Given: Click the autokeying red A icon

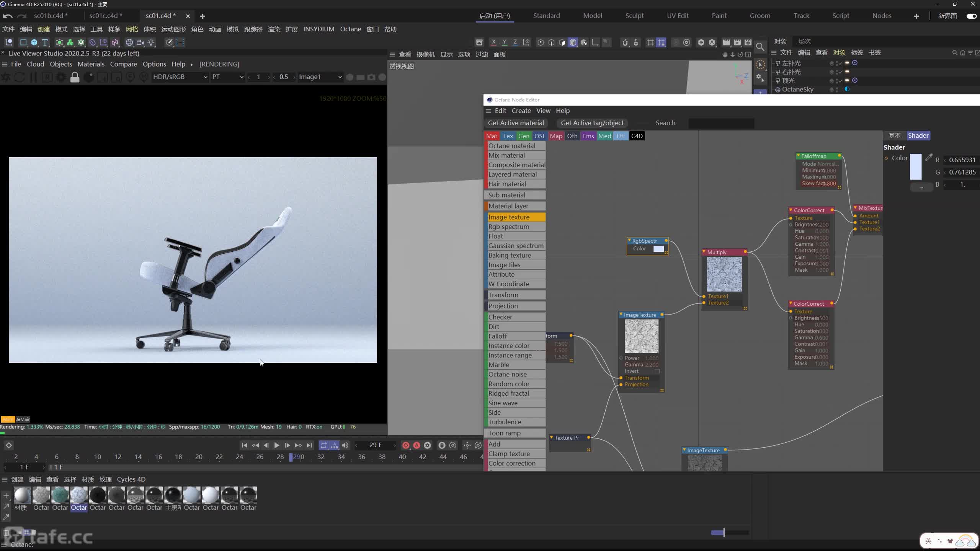Looking at the screenshot, I should point(416,445).
